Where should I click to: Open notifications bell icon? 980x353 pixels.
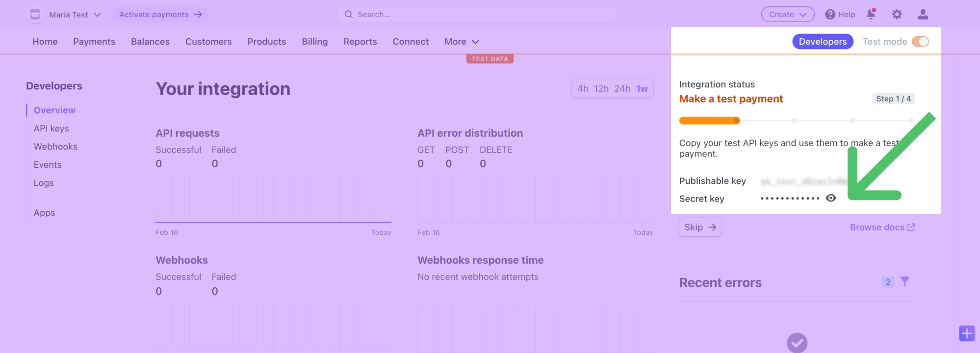(x=872, y=14)
